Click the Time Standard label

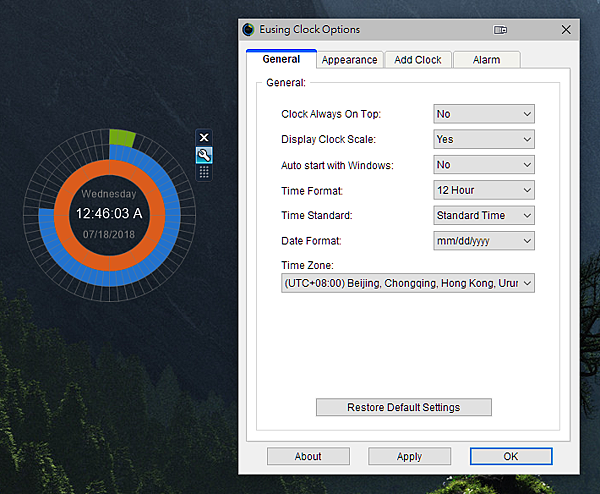tap(316, 215)
